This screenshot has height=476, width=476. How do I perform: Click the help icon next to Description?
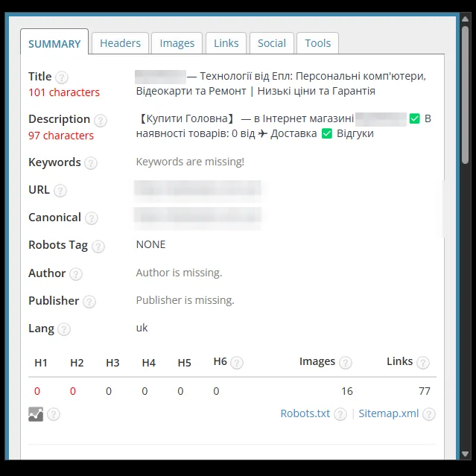click(100, 121)
